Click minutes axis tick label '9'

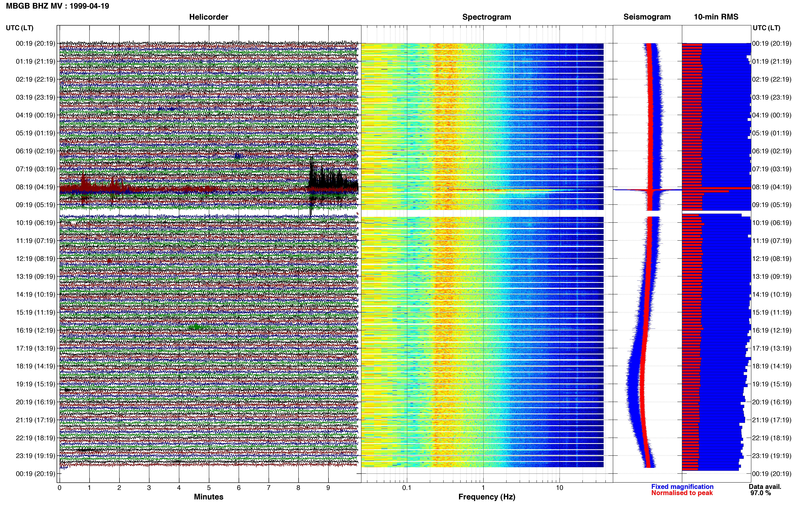[x=328, y=487]
